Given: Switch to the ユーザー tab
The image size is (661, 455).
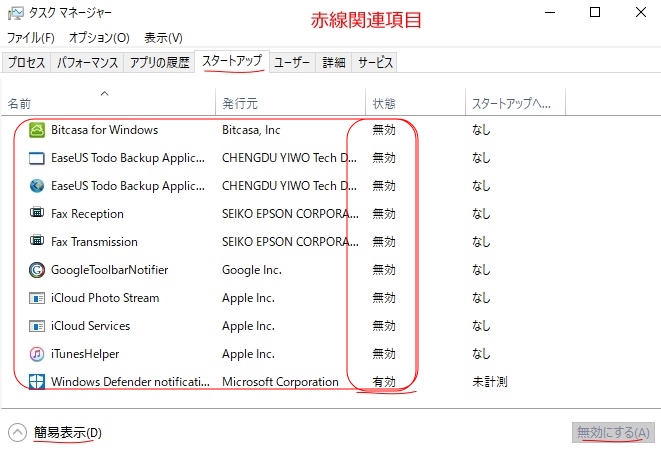Looking at the screenshot, I should tap(292, 62).
